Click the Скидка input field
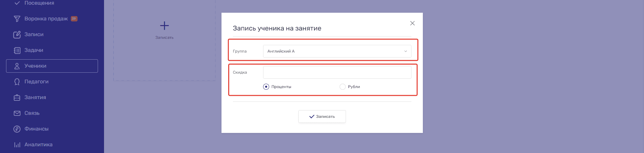 point(337,72)
